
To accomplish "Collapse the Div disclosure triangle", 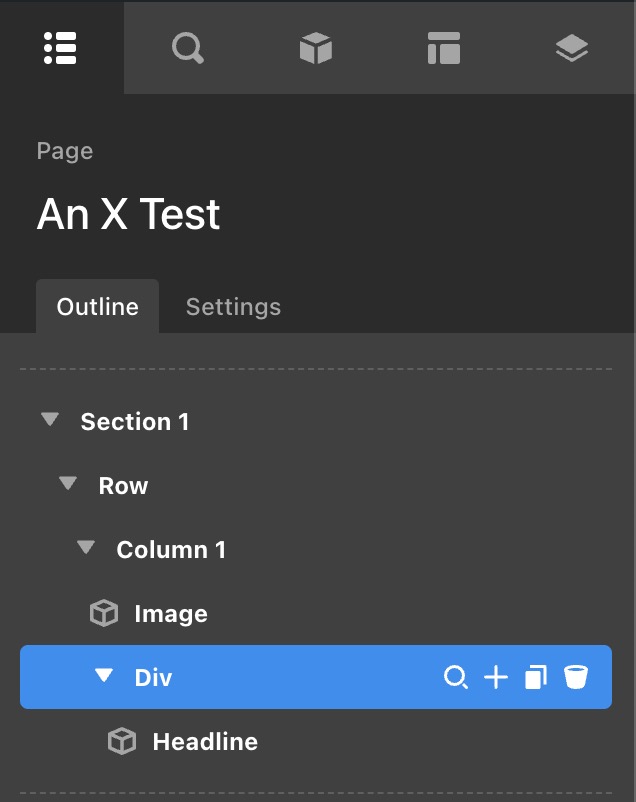I will (104, 677).
